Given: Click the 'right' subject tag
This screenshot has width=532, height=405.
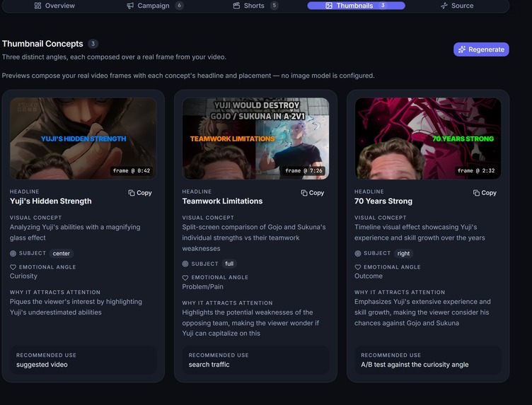Looking at the screenshot, I should tap(403, 254).
